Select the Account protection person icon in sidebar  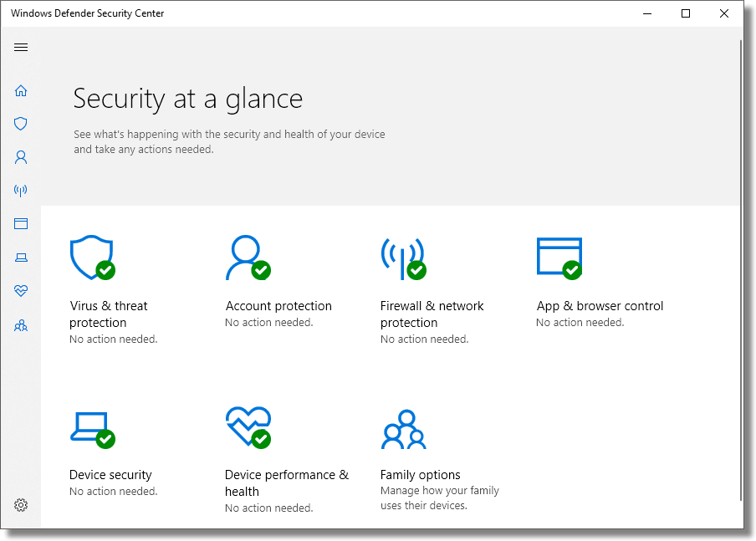pyautogui.click(x=20, y=157)
